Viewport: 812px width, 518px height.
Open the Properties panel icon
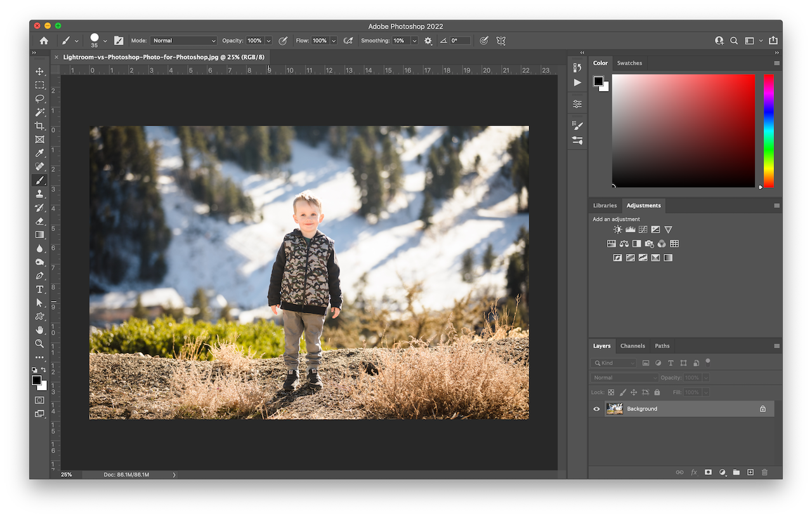tap(577, 103)
